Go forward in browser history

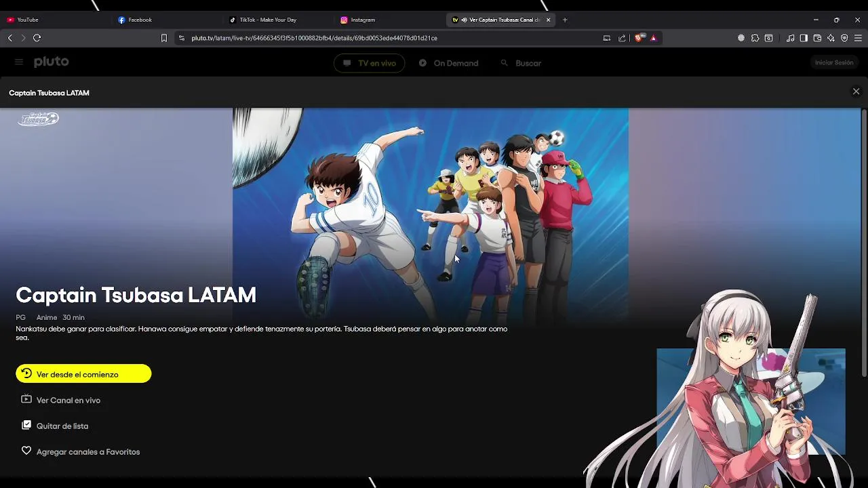[x=23, y=38]
